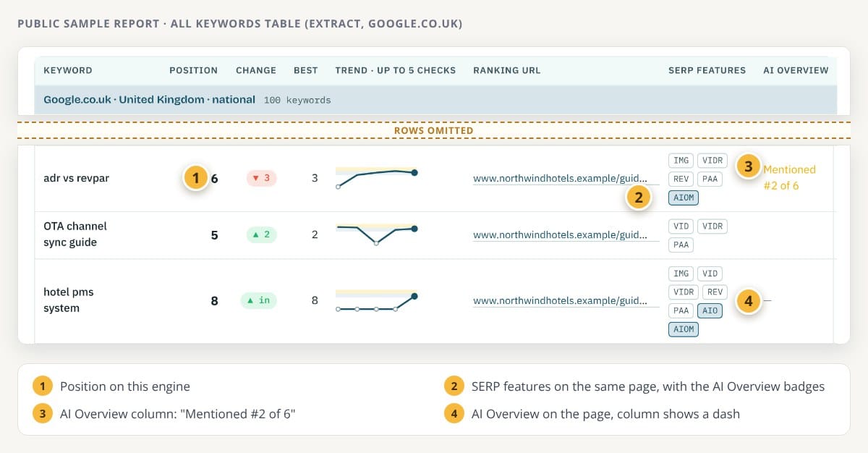868x453 pixels.
Task: Click the green up 2 change badge
Action: click(261, 234)
